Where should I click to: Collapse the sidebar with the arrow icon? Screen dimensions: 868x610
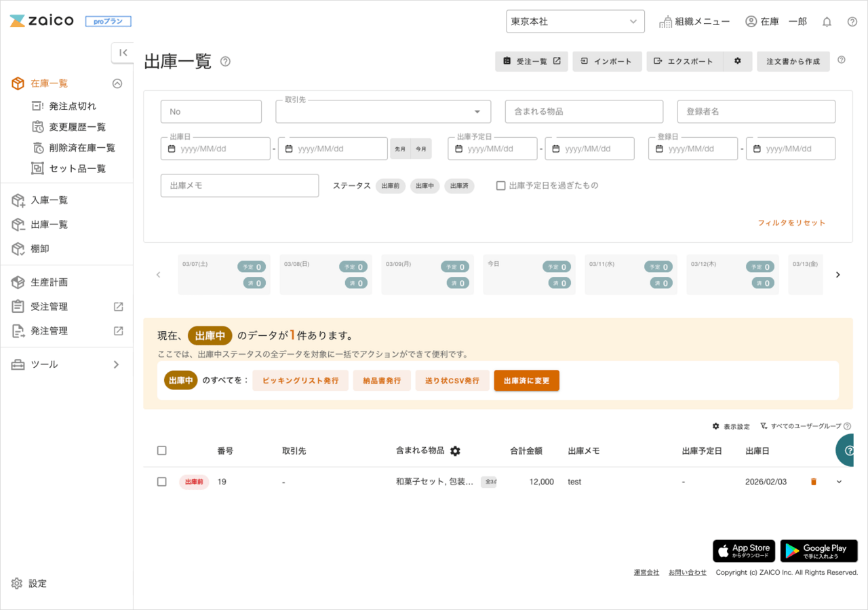tap(123, 53)
